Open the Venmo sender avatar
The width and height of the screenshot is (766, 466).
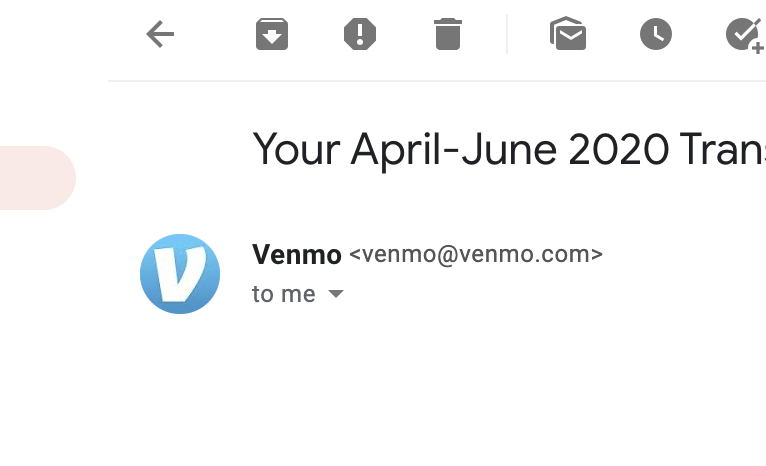180,274
